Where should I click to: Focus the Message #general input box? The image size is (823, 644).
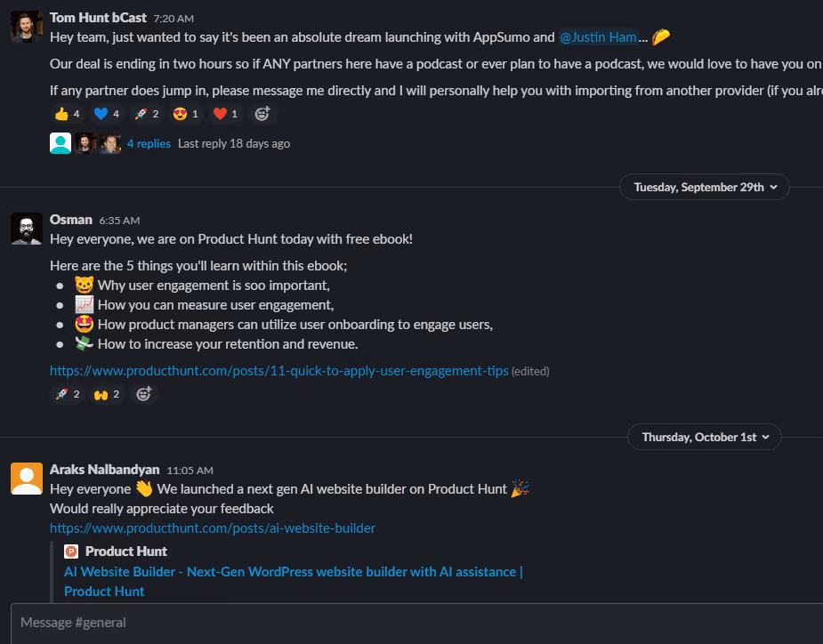pos(416,623)
